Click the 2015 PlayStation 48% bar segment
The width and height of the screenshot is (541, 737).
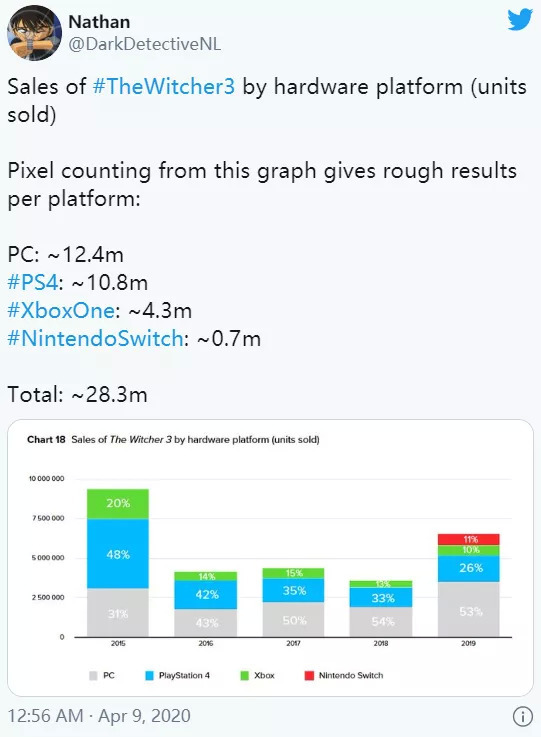point(118,554)
